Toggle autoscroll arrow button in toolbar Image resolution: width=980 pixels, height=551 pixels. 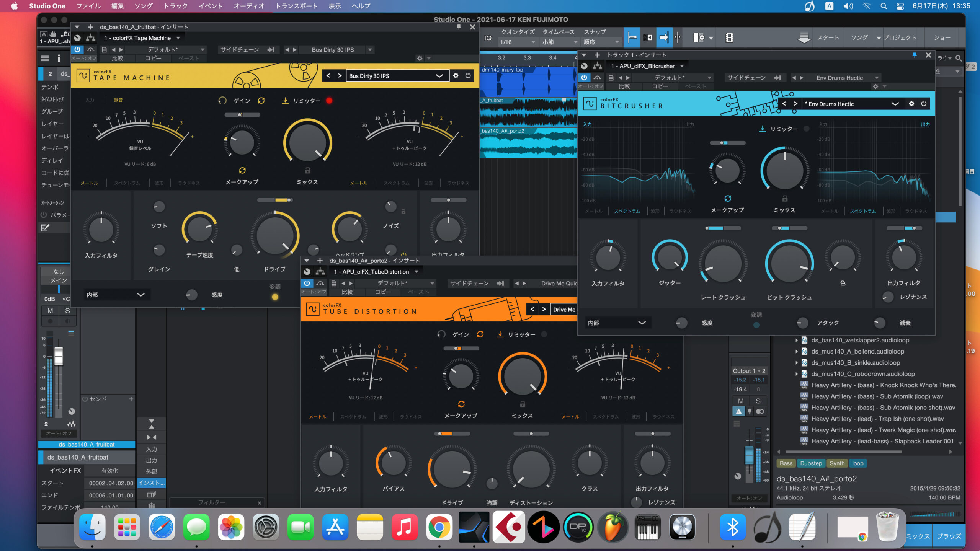click(664, 37)
